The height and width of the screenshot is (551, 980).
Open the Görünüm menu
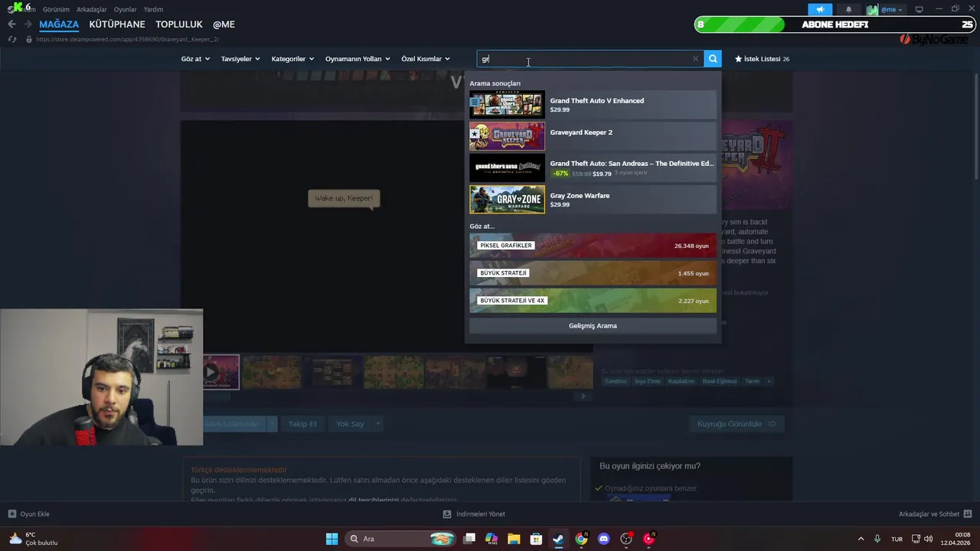[x=56, y=9]
